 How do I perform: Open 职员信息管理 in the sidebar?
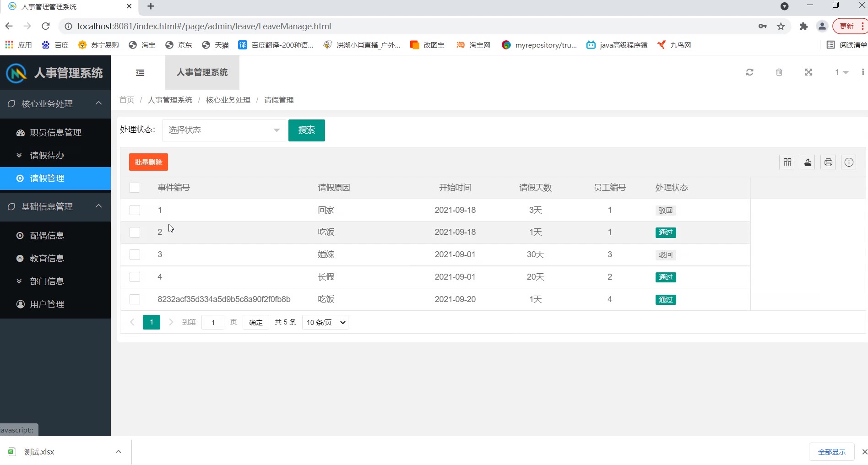(55, 132)
